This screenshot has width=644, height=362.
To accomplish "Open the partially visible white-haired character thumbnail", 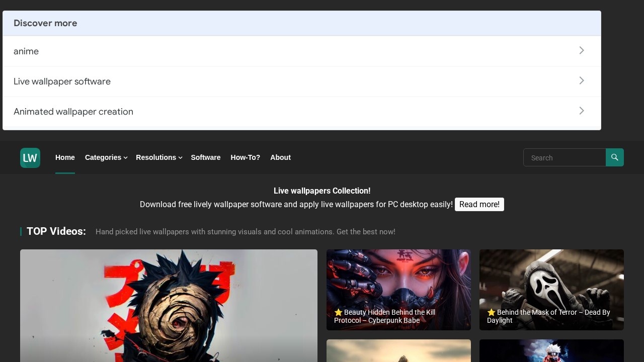I will tap(551, 351).
